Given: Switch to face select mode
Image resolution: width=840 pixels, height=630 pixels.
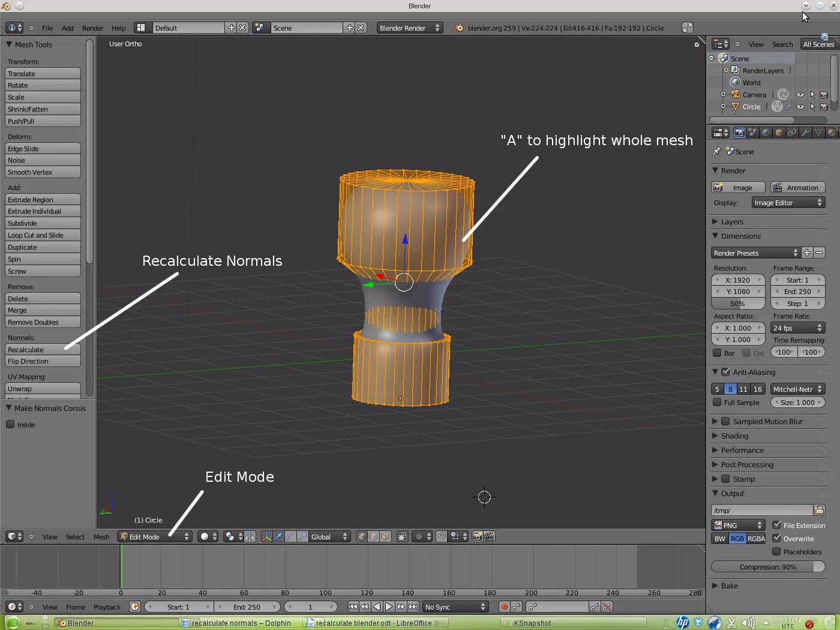Looking at the screenshot, I should 385,536.
